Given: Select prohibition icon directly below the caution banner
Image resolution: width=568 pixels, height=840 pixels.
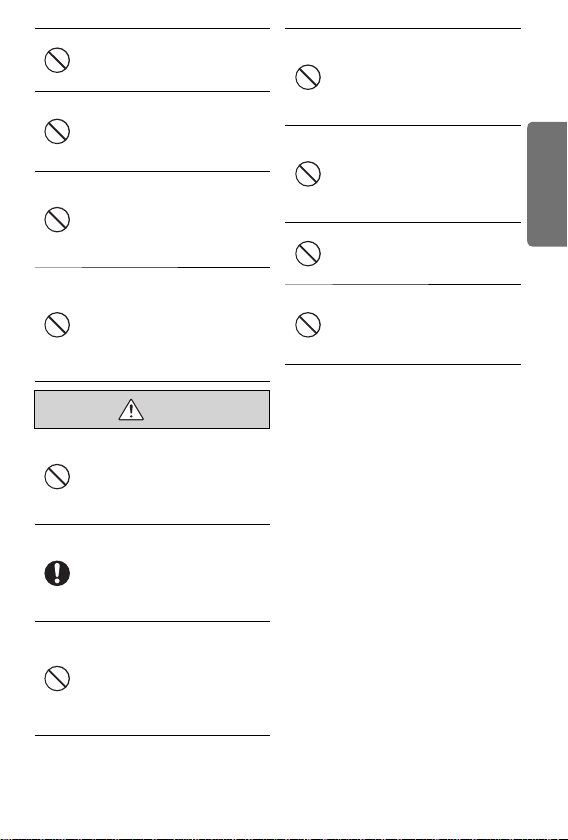Looking at the screenshot, I should click(57, 476).
